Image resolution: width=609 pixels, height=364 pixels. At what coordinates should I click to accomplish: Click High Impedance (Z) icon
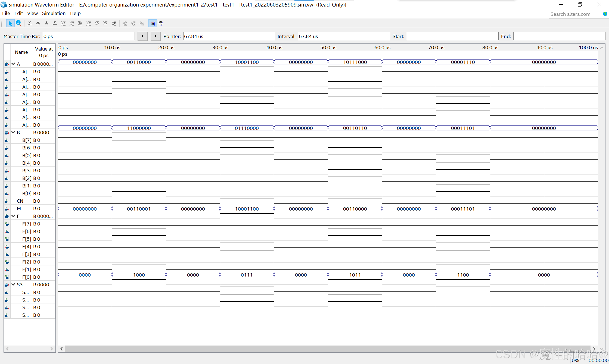point(55,23)
